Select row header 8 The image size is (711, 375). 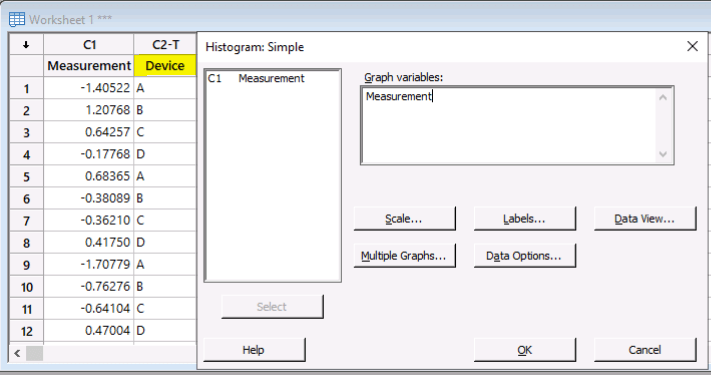(26, 243)
